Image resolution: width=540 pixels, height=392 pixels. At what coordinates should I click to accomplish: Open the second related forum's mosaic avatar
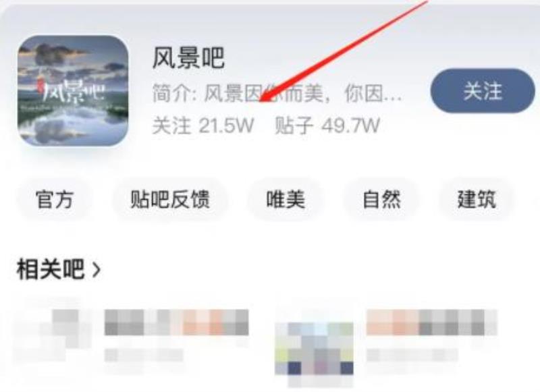point(314,348)
